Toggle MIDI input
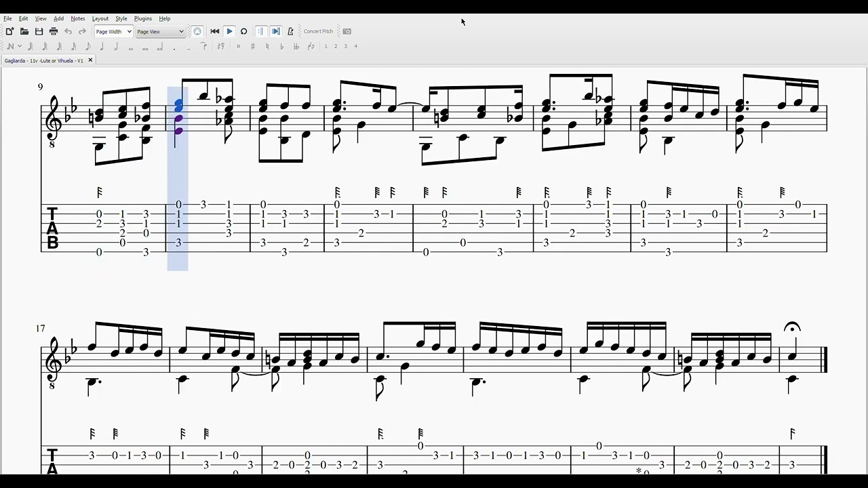 click(197, 31)
